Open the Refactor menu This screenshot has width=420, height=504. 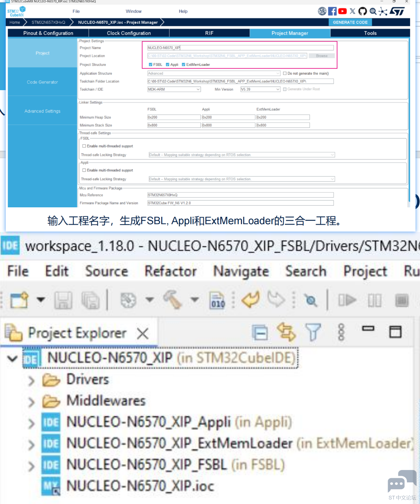pyautogui.click(x=171, y=271)
